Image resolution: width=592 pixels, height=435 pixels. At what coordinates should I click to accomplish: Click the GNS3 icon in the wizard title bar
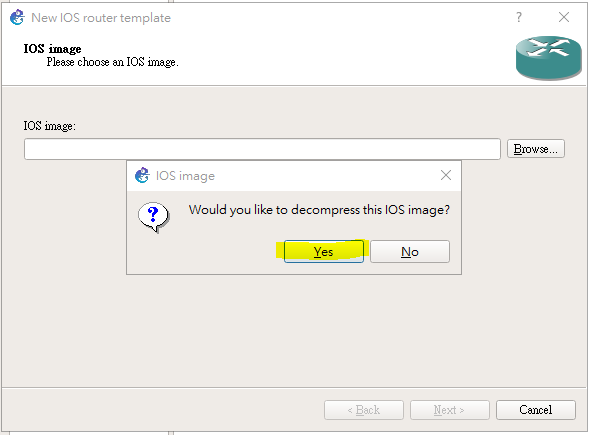[x=17, y=17]
